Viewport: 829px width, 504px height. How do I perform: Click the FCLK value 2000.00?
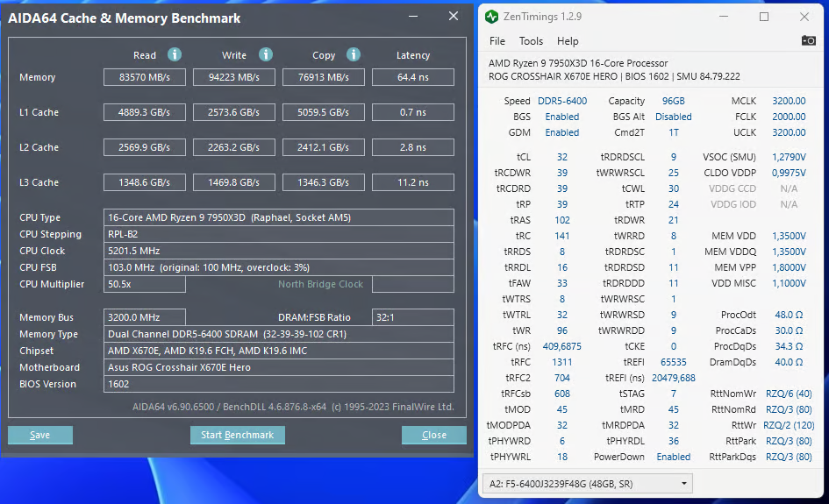pyautogui.click(x=789, y=117)
